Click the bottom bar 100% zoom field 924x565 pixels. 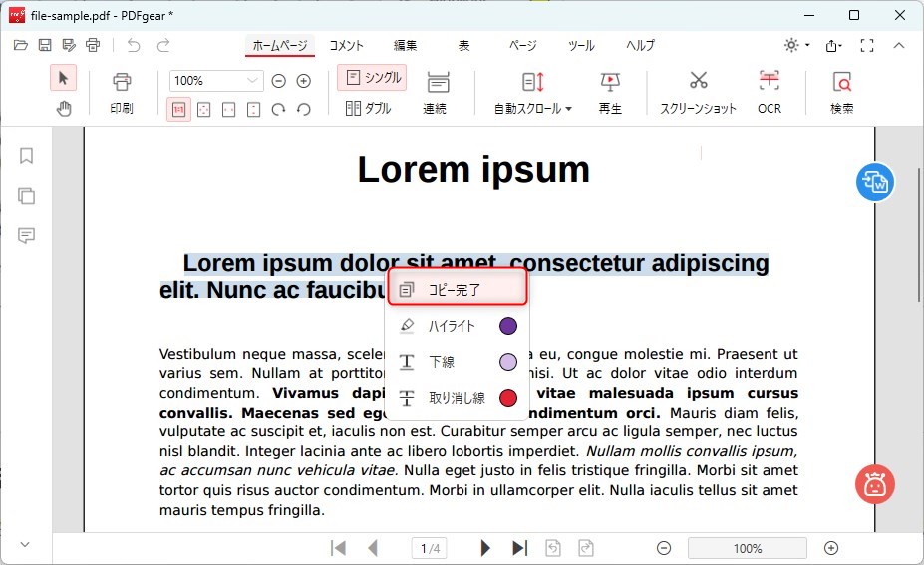[748, 548]
